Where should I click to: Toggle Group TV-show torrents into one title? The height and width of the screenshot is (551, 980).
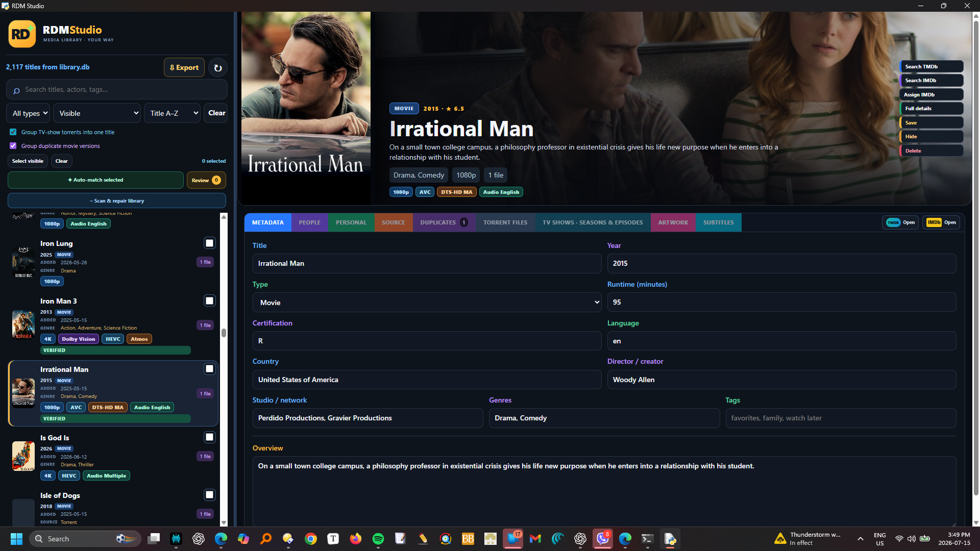coord(13,132)
